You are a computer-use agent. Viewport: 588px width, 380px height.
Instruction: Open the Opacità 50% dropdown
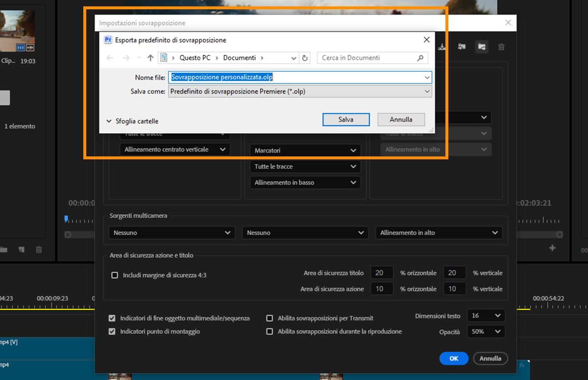coord(486,331)
